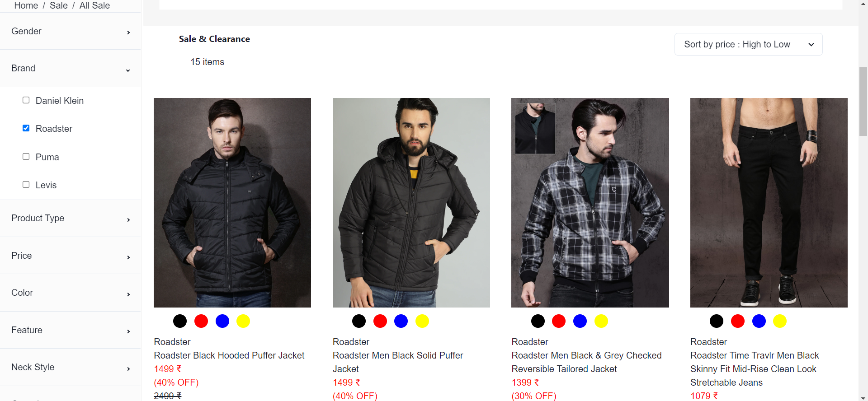Screen dimensions: 868x401
Task: Open the Color filter section
Action: 71,293
